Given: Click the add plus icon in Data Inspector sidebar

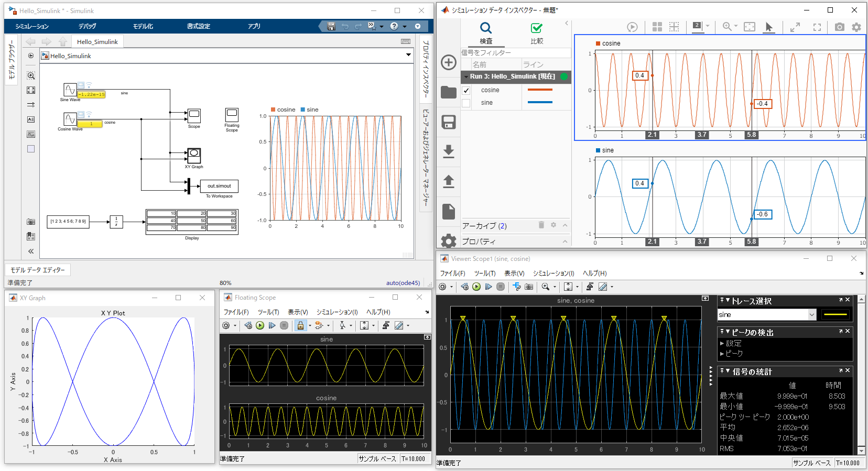Looking at the screenshot, I should click(x=448, y=62).
